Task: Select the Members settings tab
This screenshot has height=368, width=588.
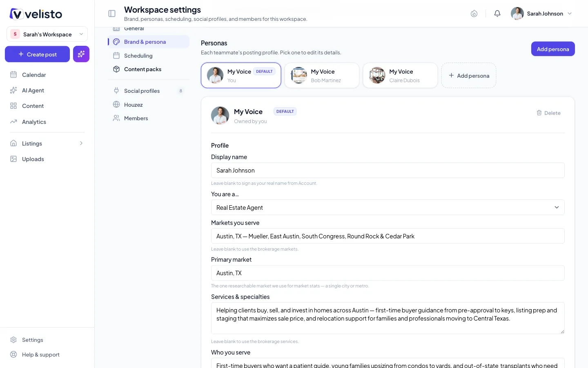Action: point(149,118)
